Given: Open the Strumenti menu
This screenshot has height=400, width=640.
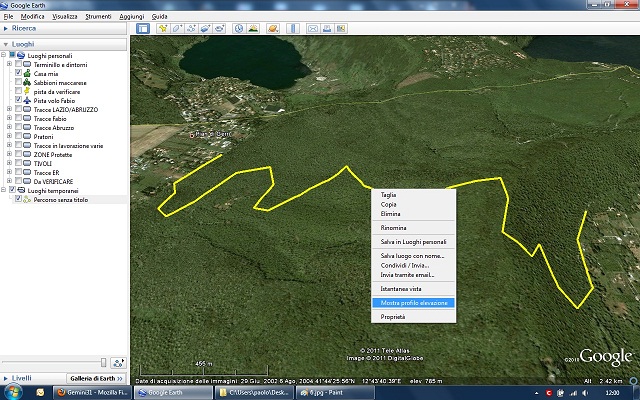Looking at the screenshot, I should click(x=98, y=16).
